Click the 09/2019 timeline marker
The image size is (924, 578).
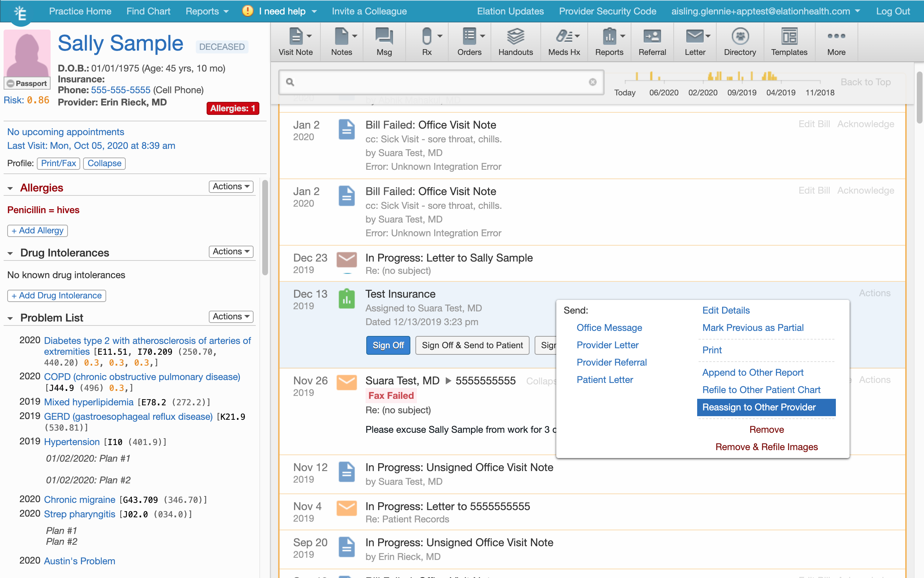tap(741, 92)
